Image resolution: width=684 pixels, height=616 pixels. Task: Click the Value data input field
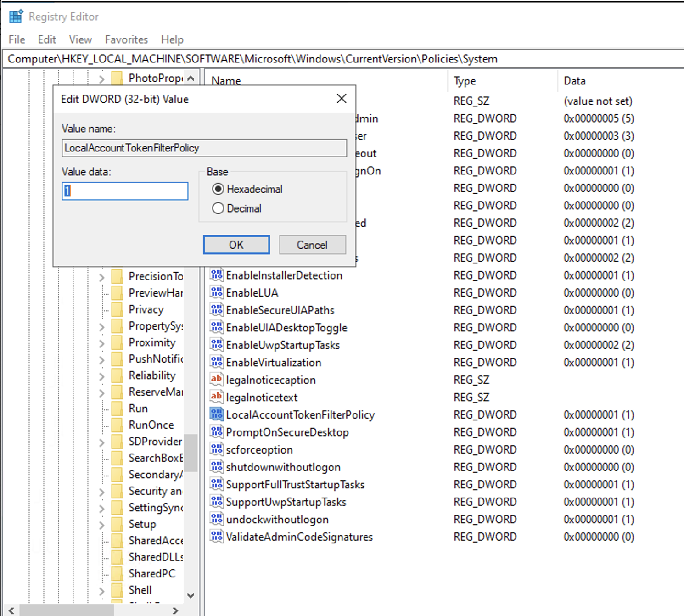pyautogui.click(x=125, y=191)
